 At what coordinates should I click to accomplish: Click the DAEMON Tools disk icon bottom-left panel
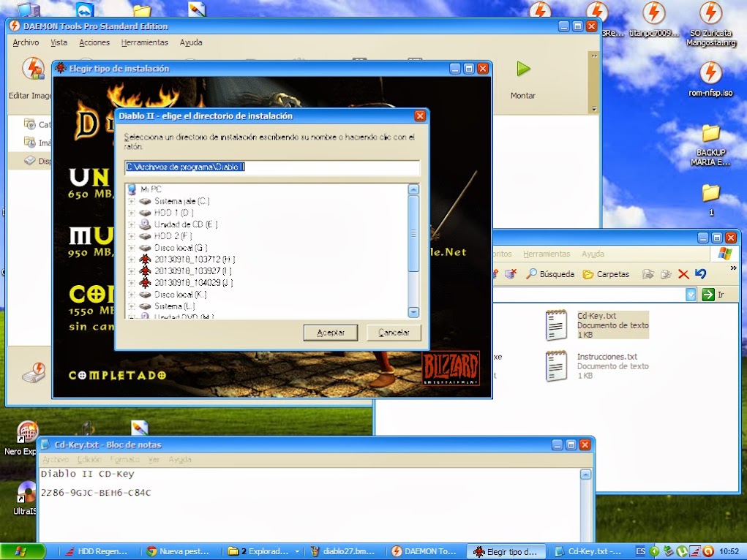point(34,372)
